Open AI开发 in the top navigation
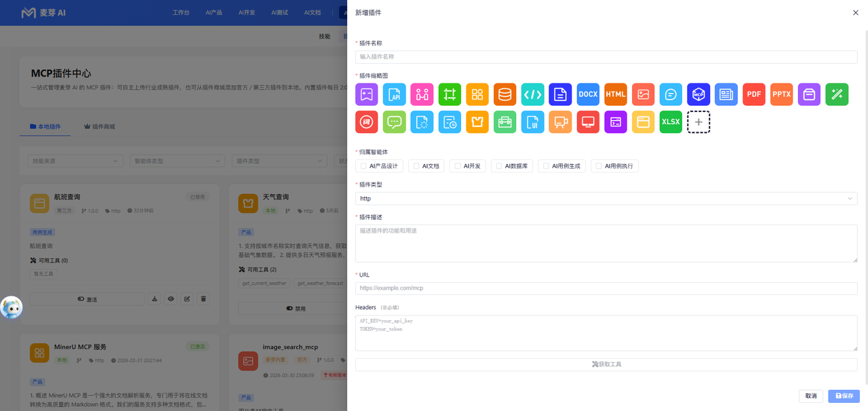The image size is (868, 411). coord(247,13)
